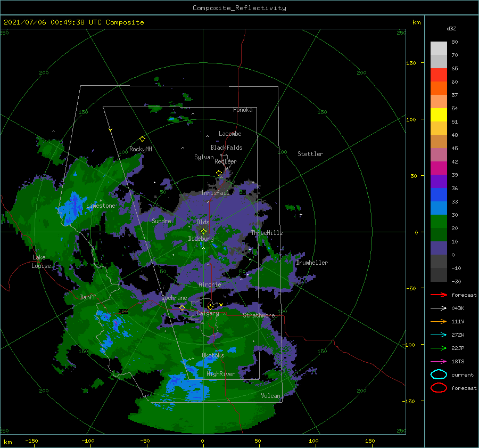Click the HighRiver label
The height and width of the screenshot is (448, 479).
221,374
